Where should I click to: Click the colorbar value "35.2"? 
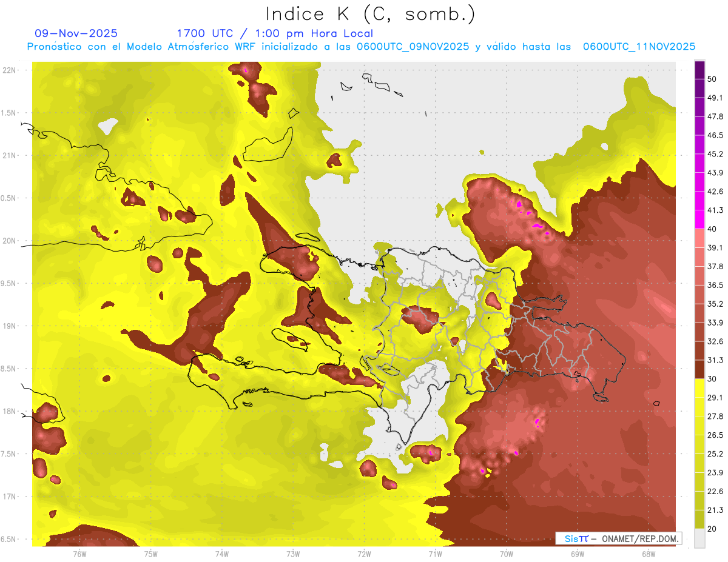point(715,304)
